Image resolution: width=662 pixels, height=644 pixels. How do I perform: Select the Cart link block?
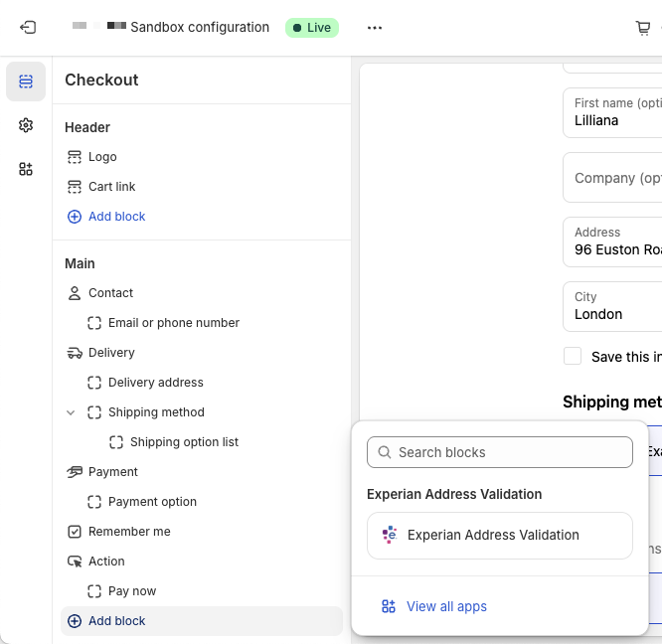(x=111, y=187)
